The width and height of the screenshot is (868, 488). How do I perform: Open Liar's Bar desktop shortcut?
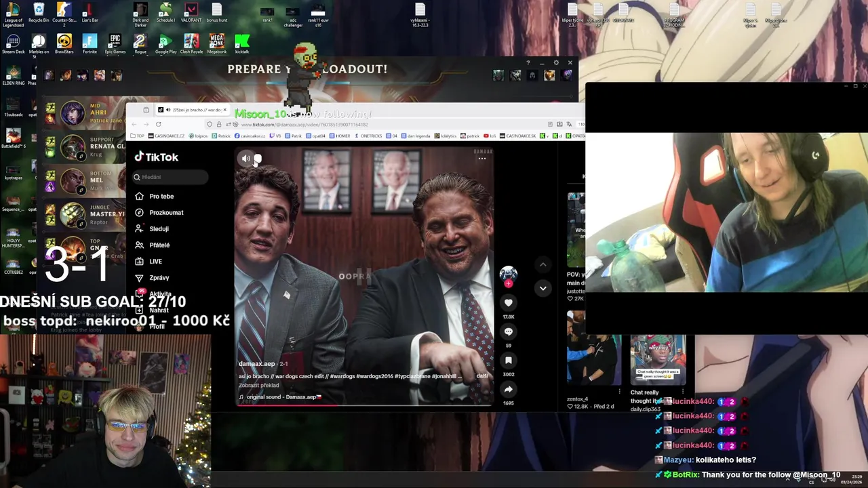90,13
